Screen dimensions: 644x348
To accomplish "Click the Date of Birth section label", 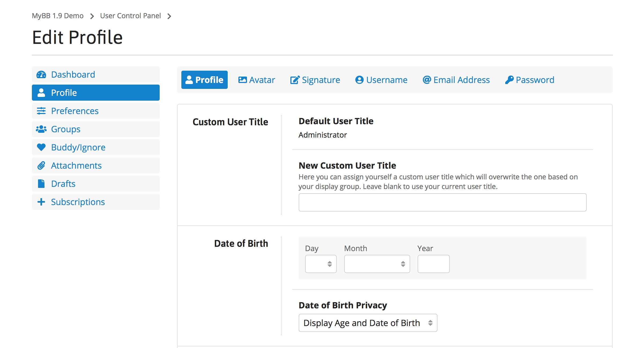I will click(x=241, y=243).
